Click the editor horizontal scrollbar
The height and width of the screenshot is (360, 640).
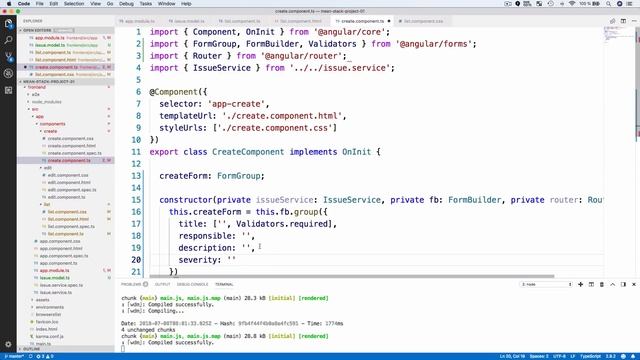(x=352, y=276)
